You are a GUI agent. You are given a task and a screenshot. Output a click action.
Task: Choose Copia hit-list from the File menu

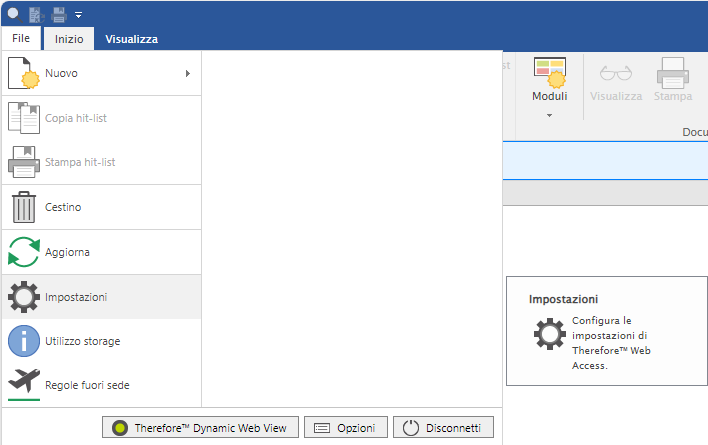[76, 118]
